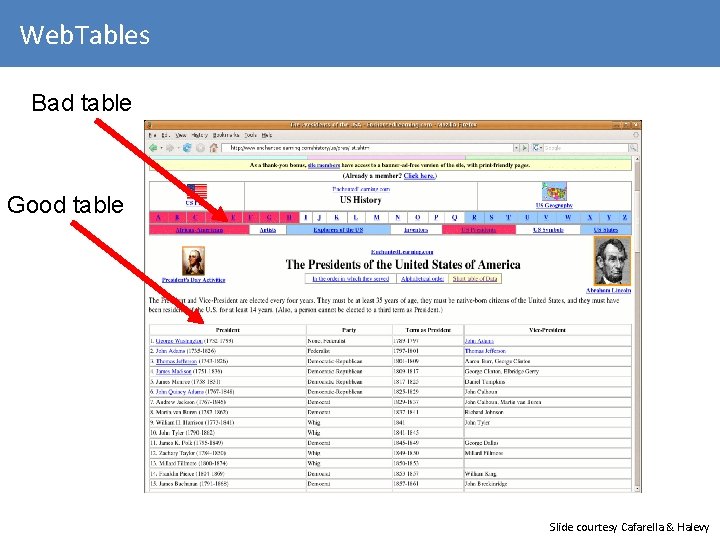Viewport: 720px width, 540px height.
Task: Open the 'Short table of Data' link
Action: pos(475,279)
